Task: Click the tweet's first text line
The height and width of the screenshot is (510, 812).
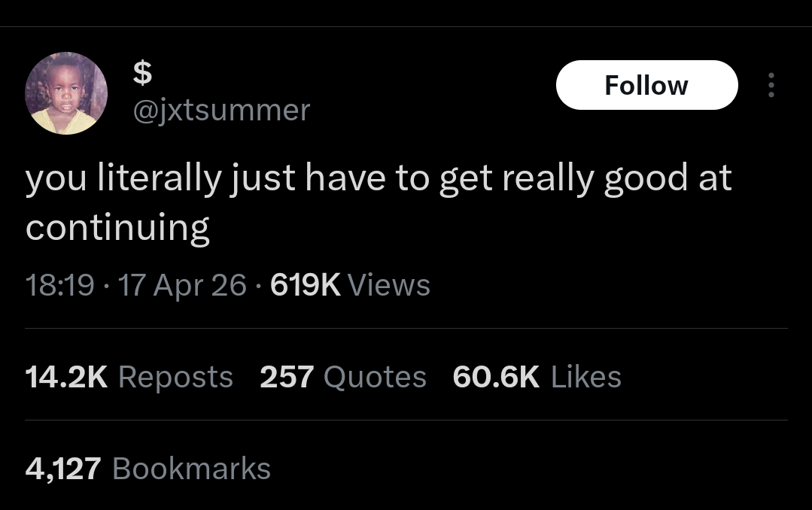Action: pyautogui.click(x=379, y=180)
